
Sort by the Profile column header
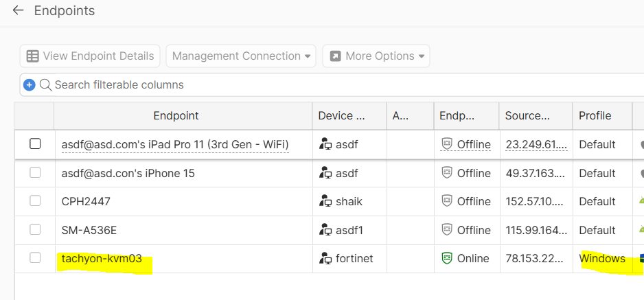coord(595,116)
